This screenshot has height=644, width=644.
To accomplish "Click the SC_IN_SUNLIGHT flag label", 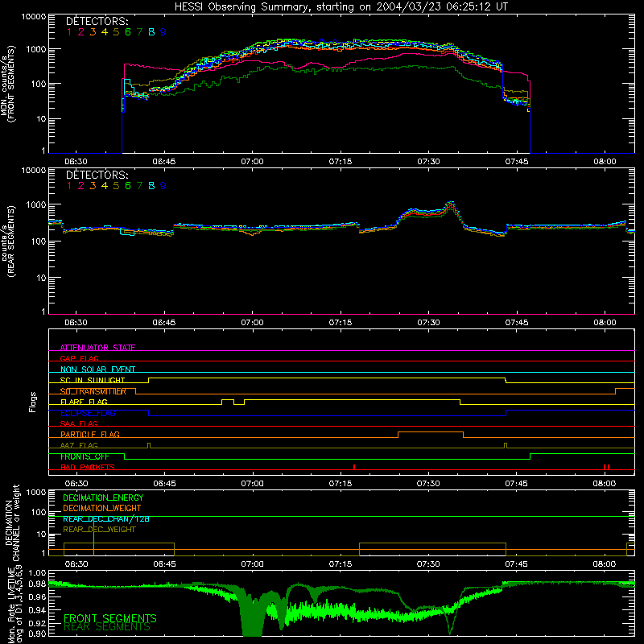I will (x=93, y=380).
